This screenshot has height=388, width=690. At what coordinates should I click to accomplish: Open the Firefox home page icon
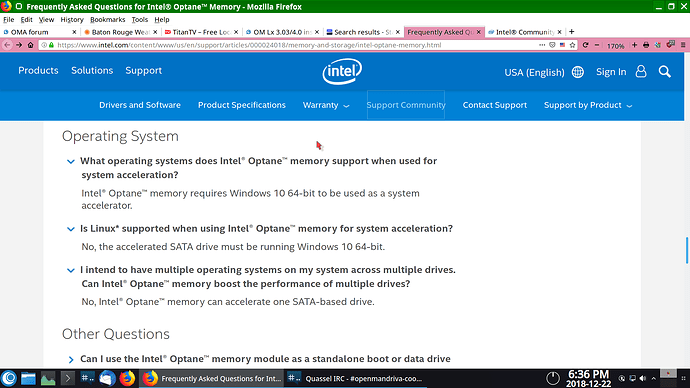[30, 45]
